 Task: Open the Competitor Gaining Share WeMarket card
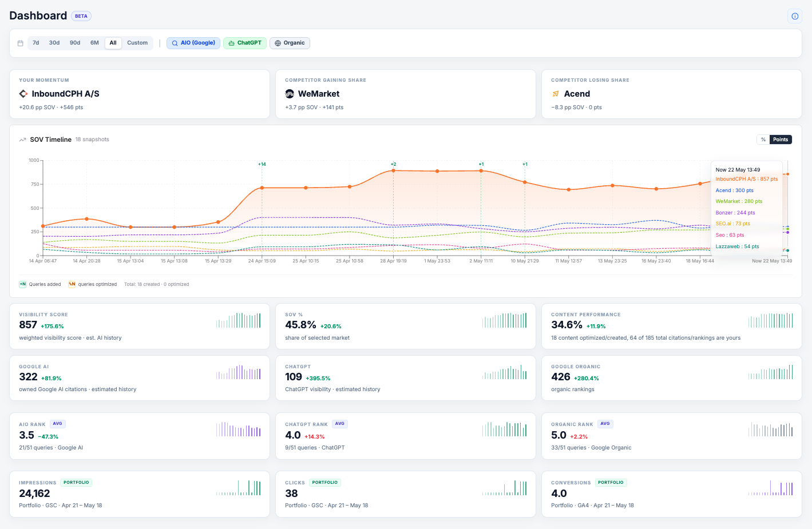tap(406, 94)
